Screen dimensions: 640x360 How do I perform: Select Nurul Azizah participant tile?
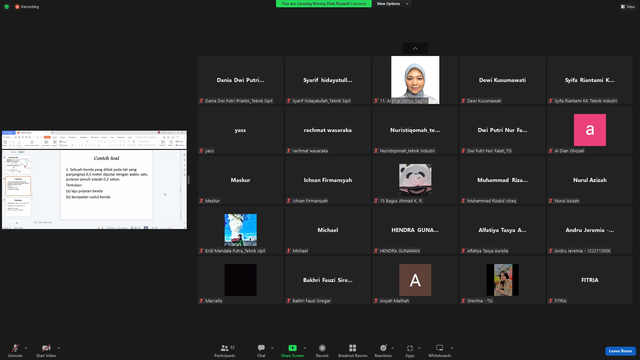[x=590, y=180]
